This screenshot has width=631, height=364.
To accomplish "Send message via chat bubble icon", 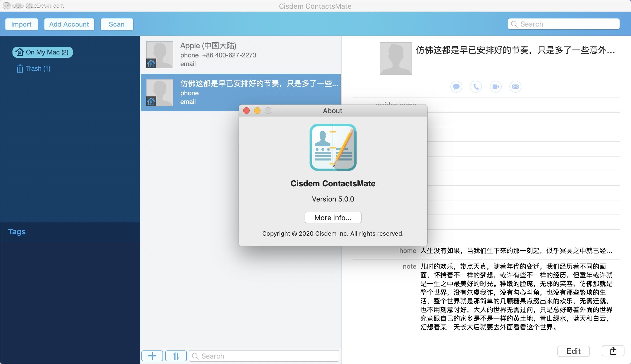I will [456, 87].
